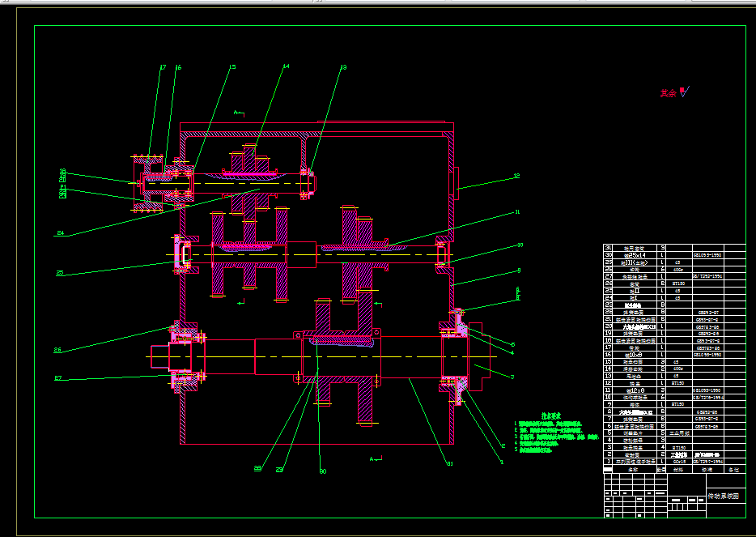The image size is (756, 537).
Task: Click balloon callout 12 right of the housing
Action: click(x=517, y=176)
